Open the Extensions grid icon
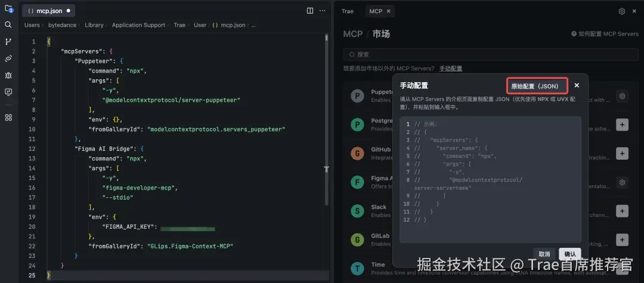The height and width of the screenshot is (283, 644). point(8,118)
